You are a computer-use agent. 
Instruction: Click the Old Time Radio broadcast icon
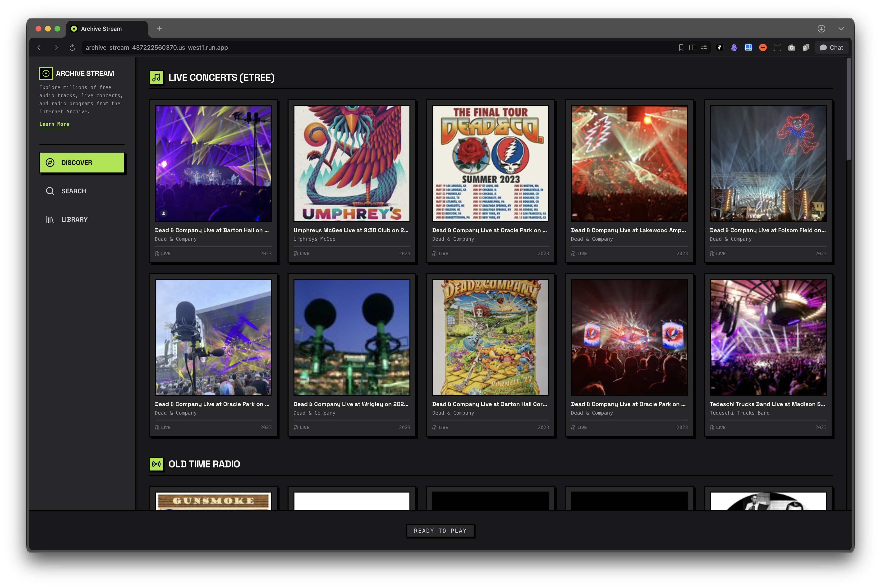(156, 464)
